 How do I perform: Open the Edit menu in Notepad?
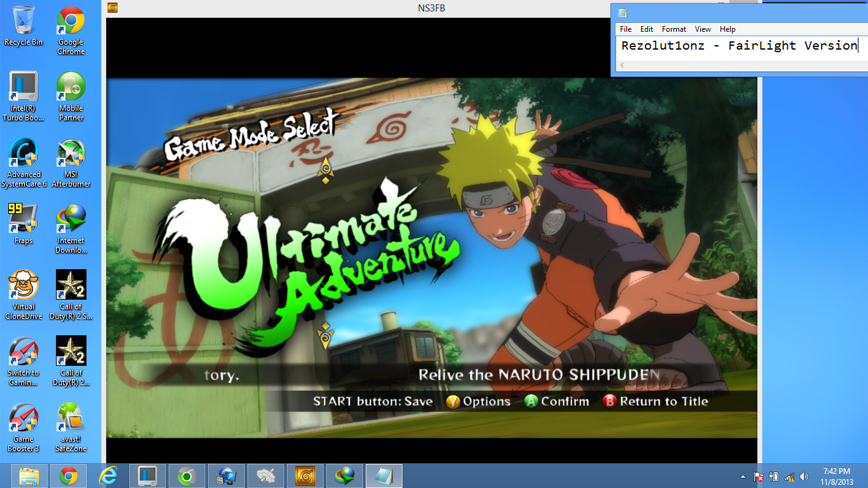(647, 29)
